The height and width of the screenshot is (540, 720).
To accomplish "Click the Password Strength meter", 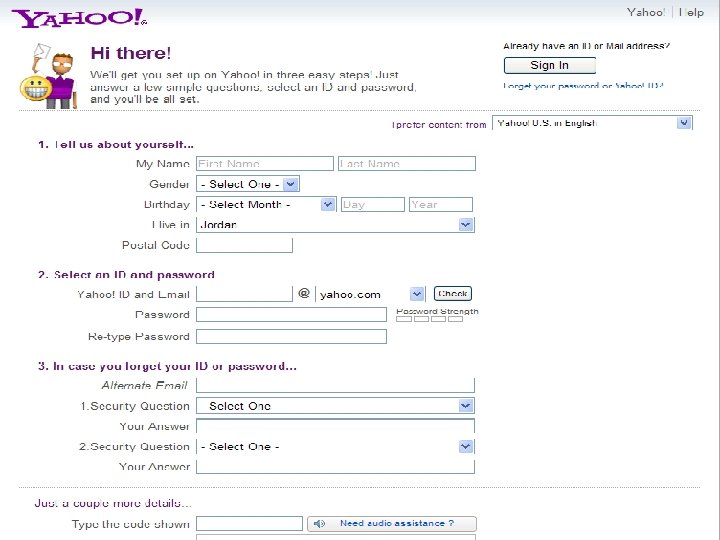I will coord(429,319).
